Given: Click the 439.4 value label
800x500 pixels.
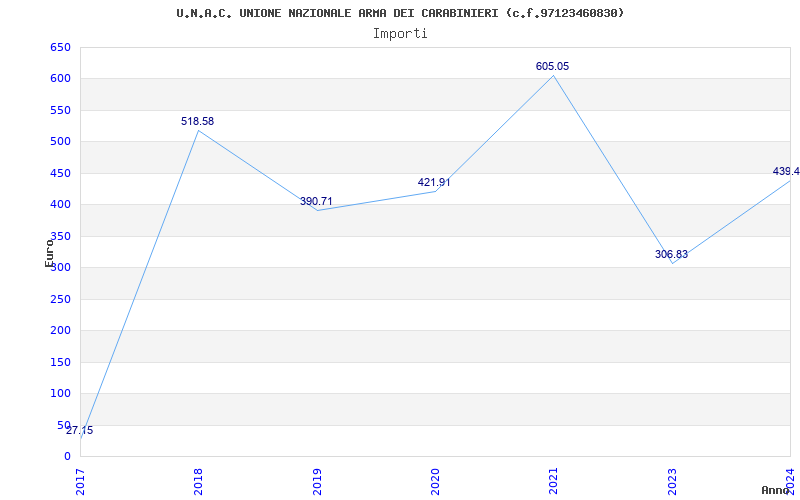Looking at the screenshot, I should (786, 171).
